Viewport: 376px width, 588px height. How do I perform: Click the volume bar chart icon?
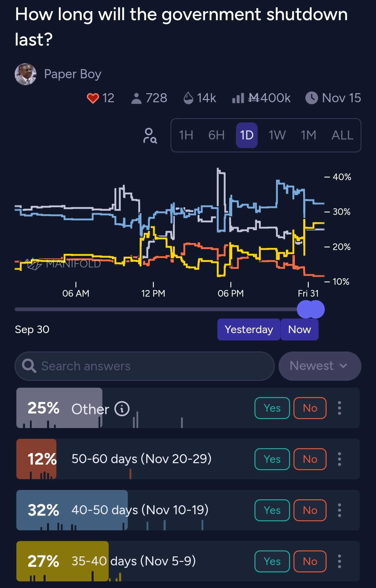[238, 98]
